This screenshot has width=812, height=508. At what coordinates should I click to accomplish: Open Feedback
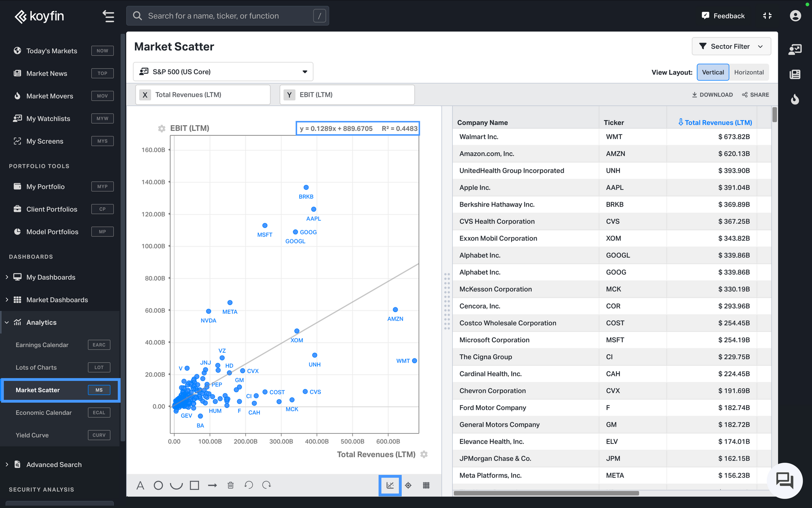coord(723,16)
